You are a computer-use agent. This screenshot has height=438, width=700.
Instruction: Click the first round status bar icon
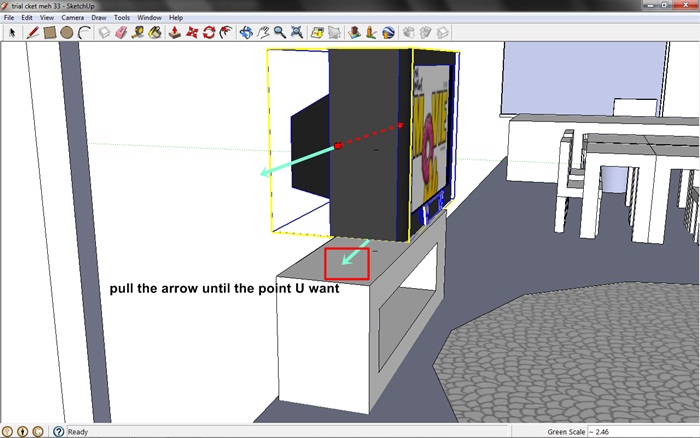pyautogui.click(x=8, y=432)
